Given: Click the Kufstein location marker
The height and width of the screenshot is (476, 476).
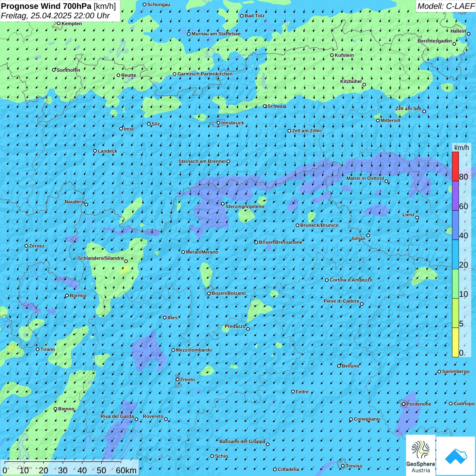Looking at the screenshot, I should (x=332, y=55).
